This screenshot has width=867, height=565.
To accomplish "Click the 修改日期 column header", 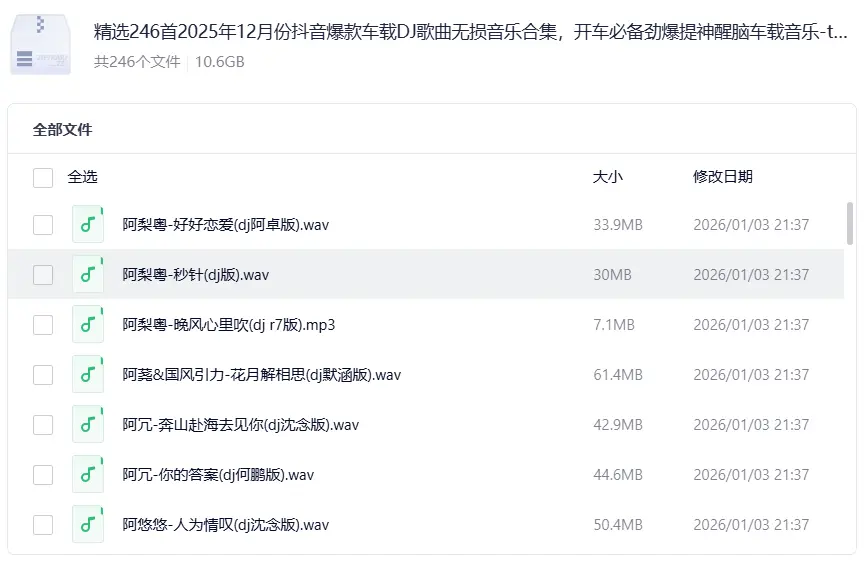I will tap(723, 177).
